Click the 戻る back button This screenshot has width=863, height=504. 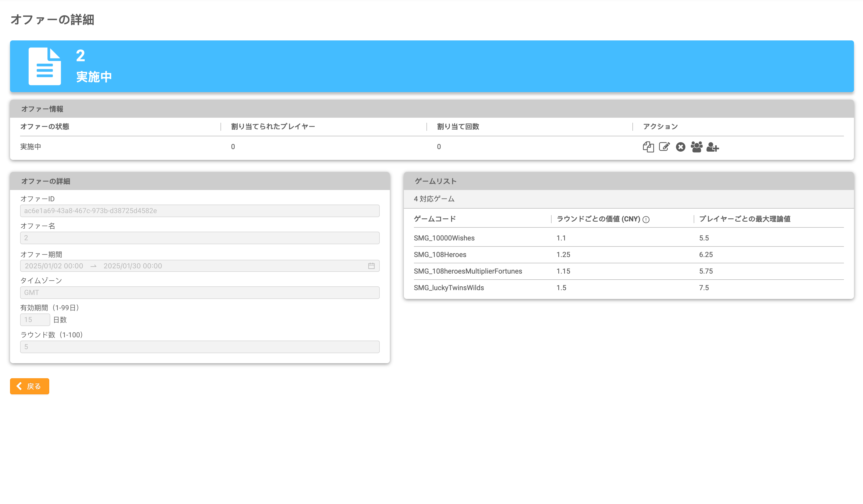(29, 386)
